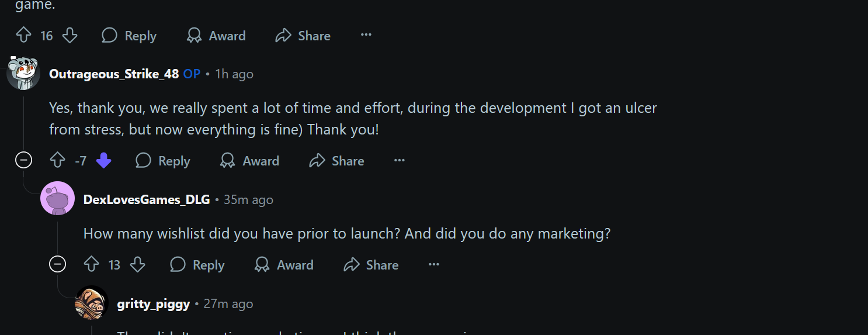Open more options on DexLovesGames_DLG's comment
The image size is (868, 335).
pos(433,264)
